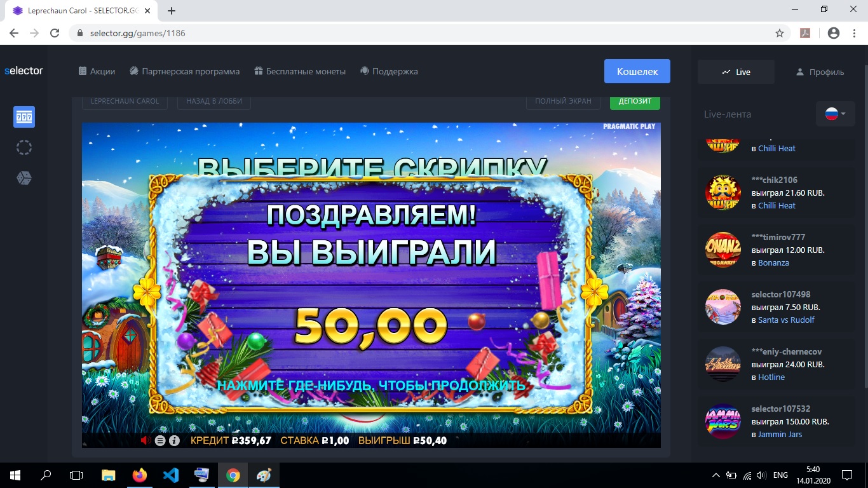Mute the game sound
The width and height of the screenshot is (868, 488).
(x=146, y=440)
